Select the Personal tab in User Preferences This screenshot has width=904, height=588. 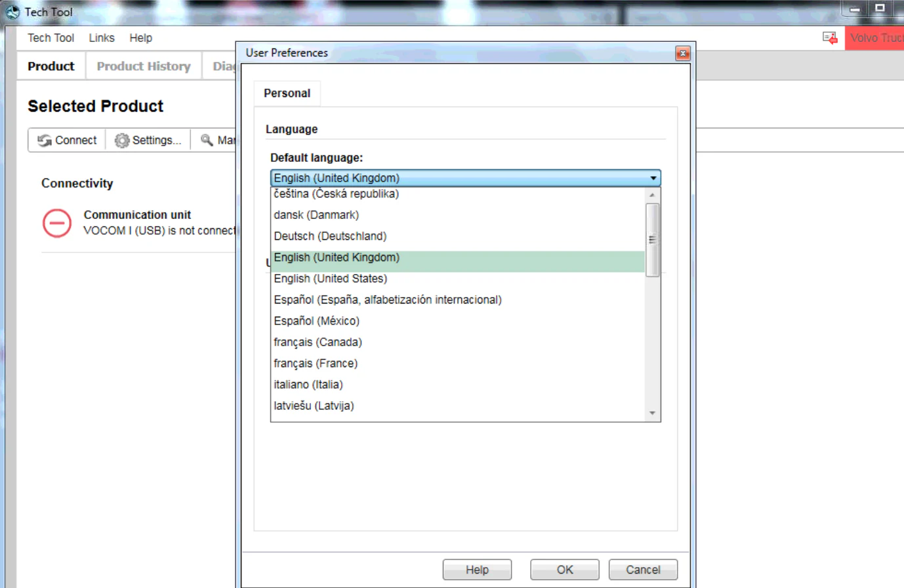tap(287, 93)
